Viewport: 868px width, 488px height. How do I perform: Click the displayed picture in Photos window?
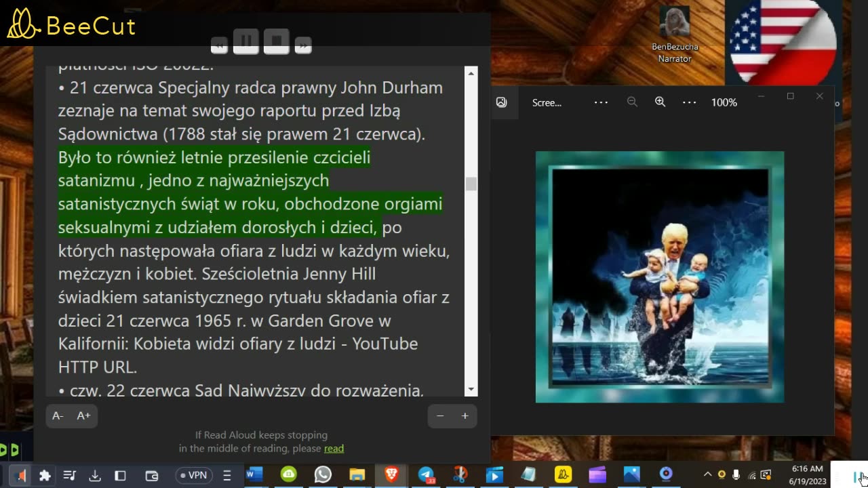(660, 277)
